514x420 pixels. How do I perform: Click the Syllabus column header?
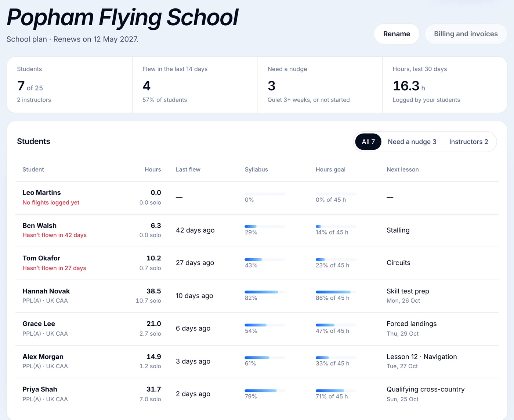click(256, 169)
